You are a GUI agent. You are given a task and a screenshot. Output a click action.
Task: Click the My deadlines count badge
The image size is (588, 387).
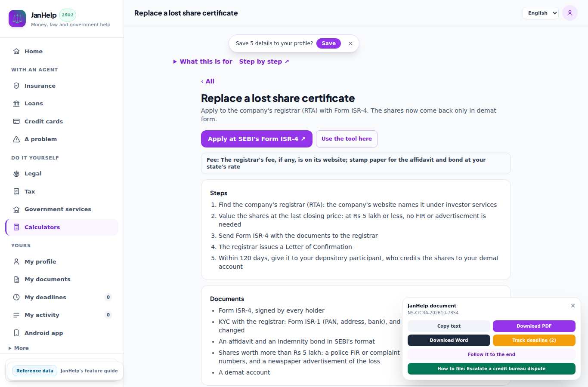[x=108, y=297]
